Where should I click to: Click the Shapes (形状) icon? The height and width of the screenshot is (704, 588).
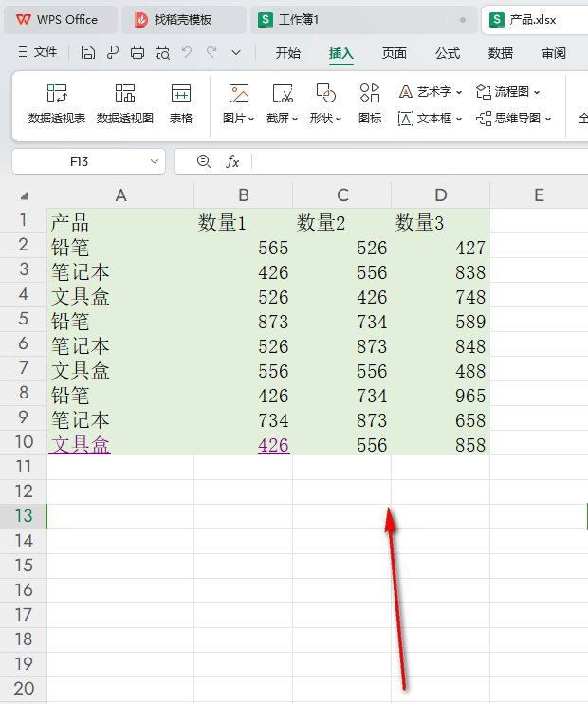tap(326, 94)
